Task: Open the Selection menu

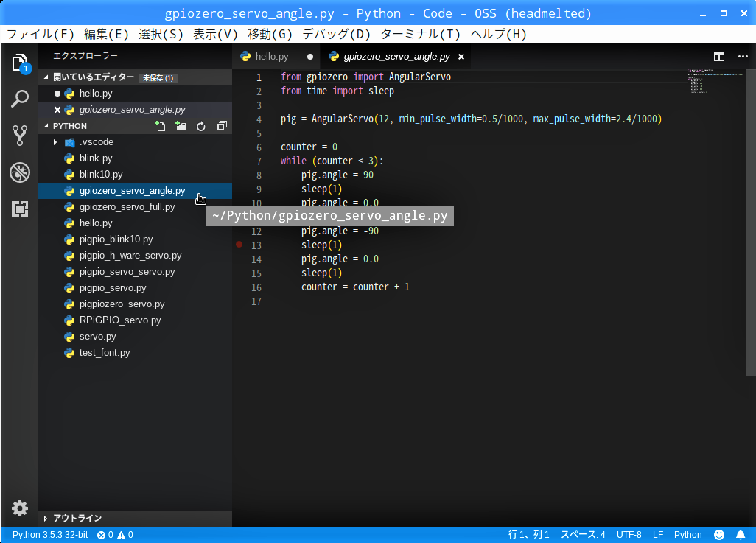Action: 161,34
